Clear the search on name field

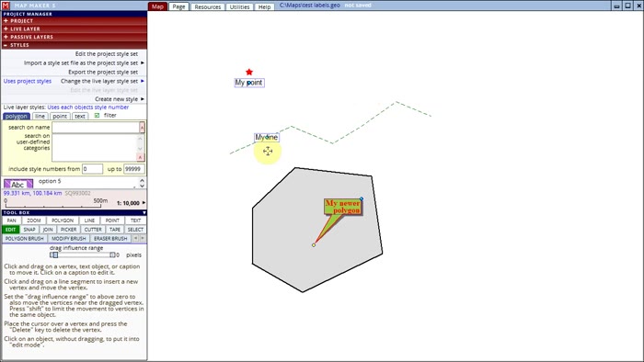(142, 128)
